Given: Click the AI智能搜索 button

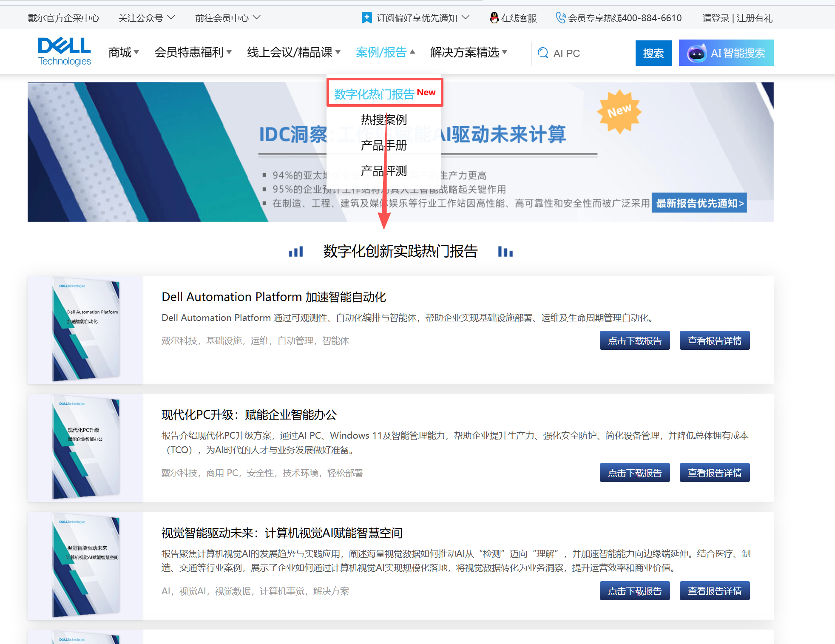Looking at the screenshot, I should (x=726, y=53).
